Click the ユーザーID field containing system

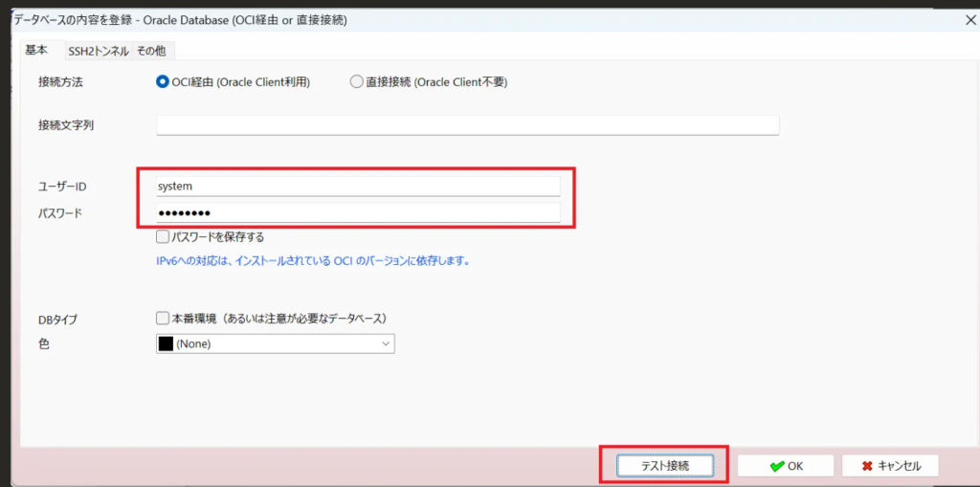click(358, 187)
